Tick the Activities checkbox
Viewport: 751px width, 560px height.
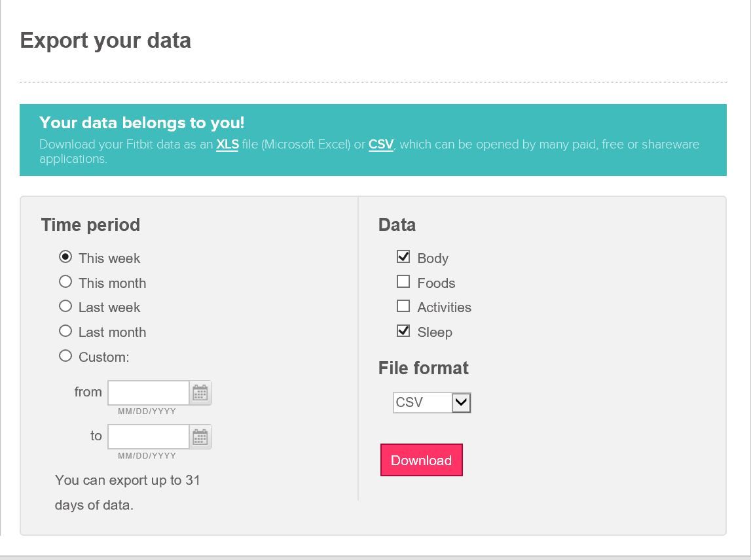[403, 306]
